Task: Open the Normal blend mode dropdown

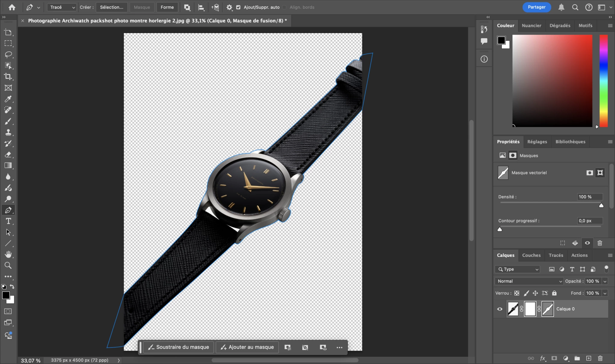Action: tap(529, 281)
